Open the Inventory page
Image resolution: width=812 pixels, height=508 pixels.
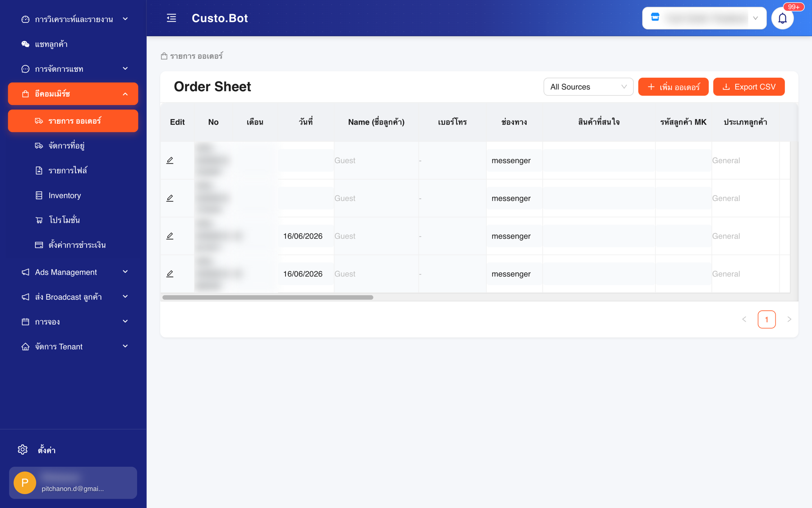click(73, 196)
